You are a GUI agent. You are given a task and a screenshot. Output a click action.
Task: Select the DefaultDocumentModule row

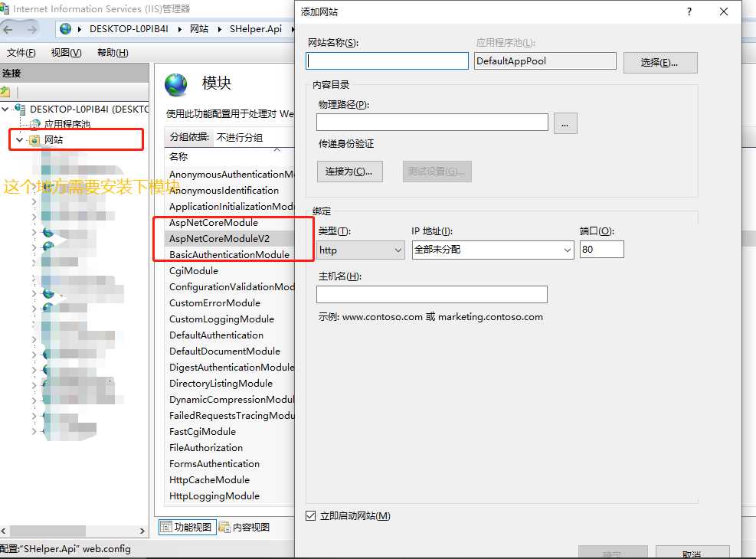[231, 351]
